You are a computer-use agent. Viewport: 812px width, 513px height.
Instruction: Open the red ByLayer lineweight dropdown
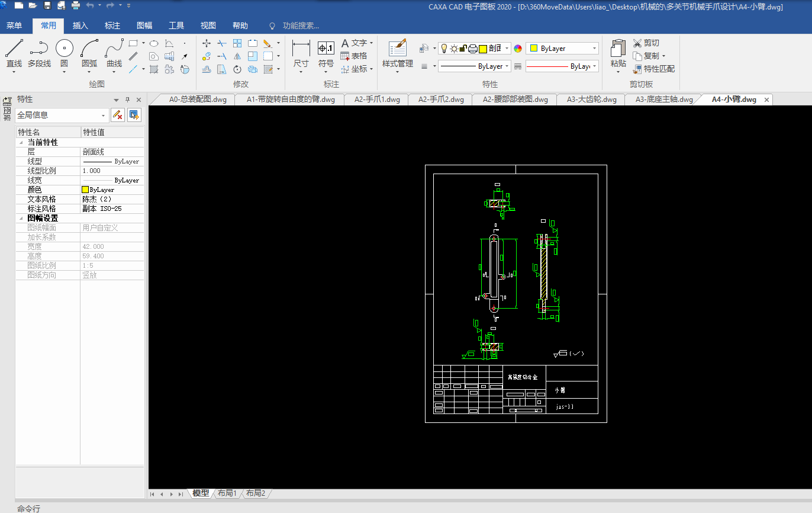coord(595,66)
